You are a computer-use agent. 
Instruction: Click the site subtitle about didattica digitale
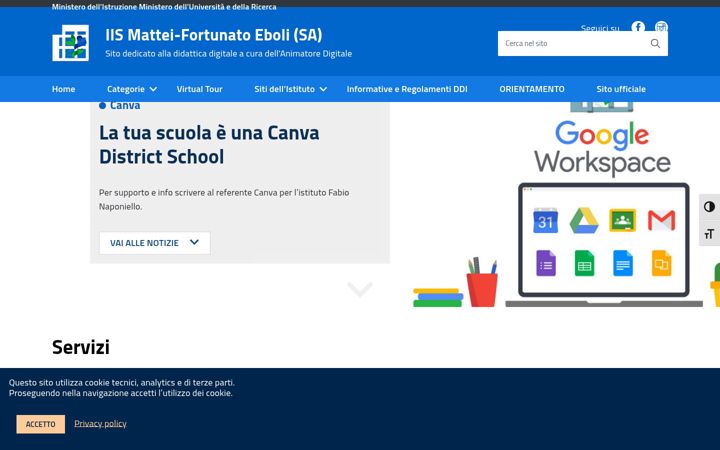[x=228, y=54]
